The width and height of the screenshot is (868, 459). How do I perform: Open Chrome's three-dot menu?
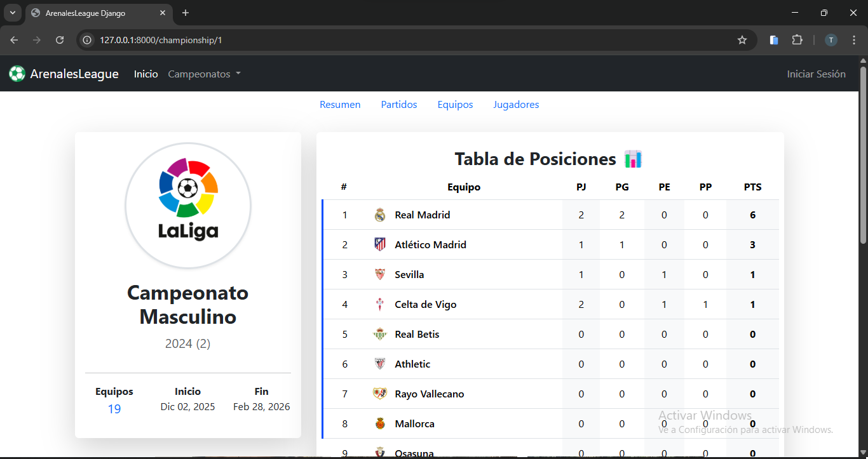854,40
